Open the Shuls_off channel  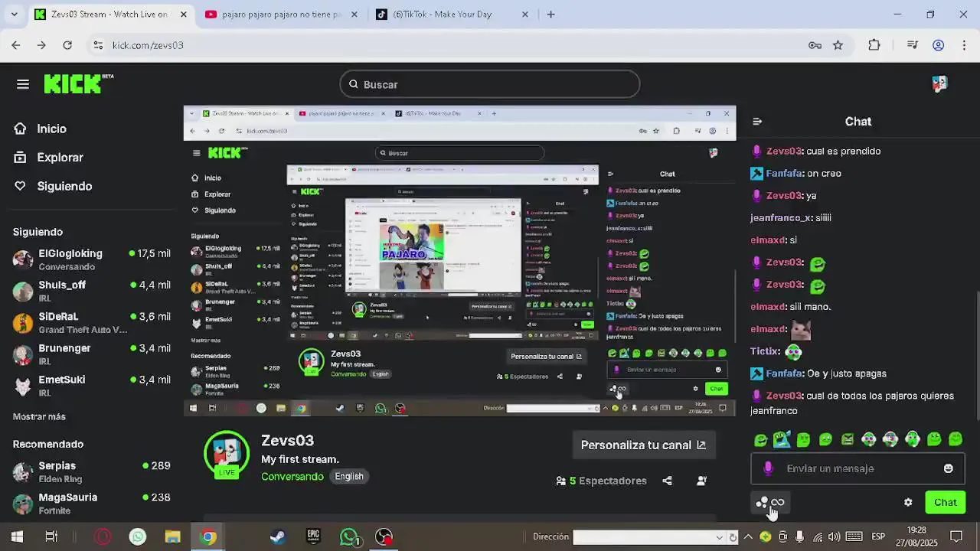tap(92, 291)
